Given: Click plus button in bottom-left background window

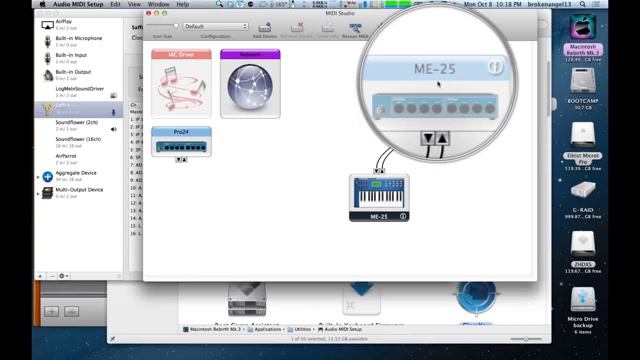Looking at the screenshot, I should pos(51,312).
